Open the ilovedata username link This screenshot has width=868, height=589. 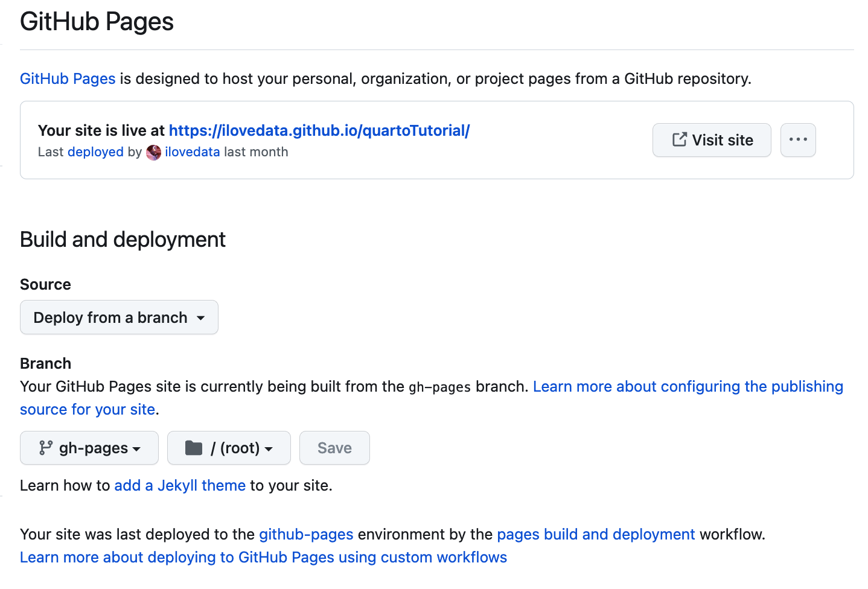(193, 152)
